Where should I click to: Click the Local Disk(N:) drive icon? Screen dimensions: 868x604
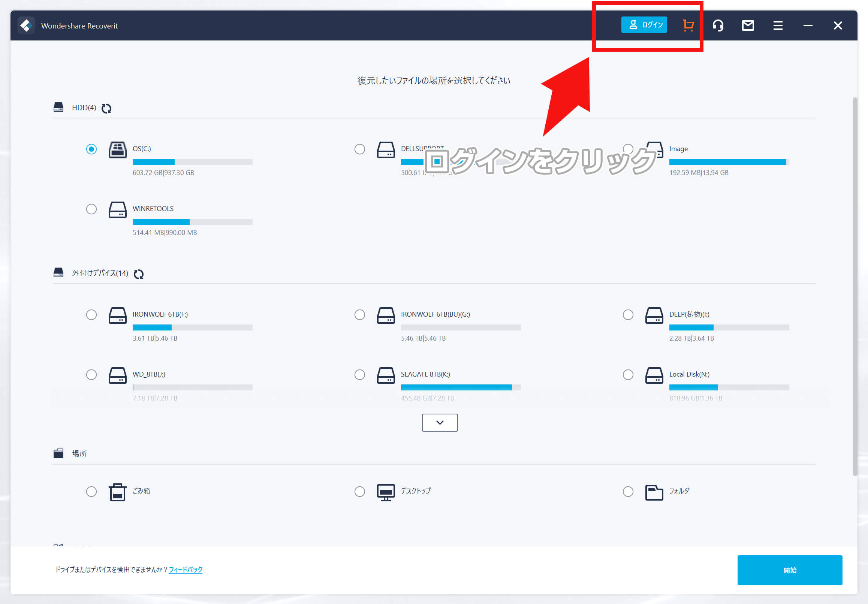[654, 375]
